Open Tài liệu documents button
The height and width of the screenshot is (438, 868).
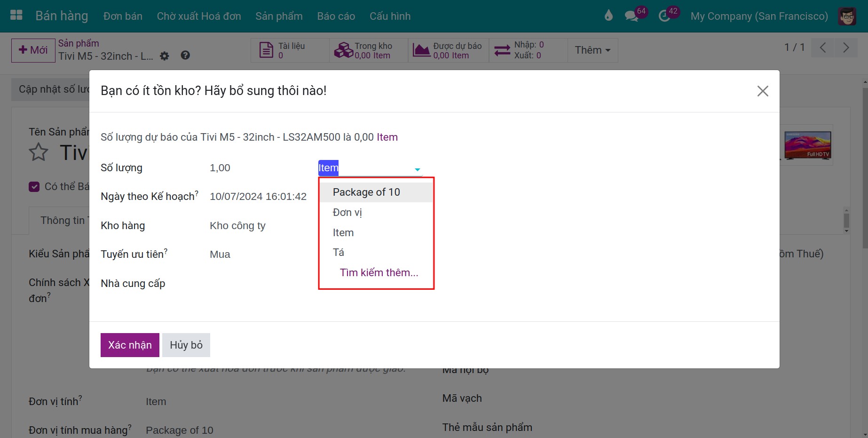290,50
